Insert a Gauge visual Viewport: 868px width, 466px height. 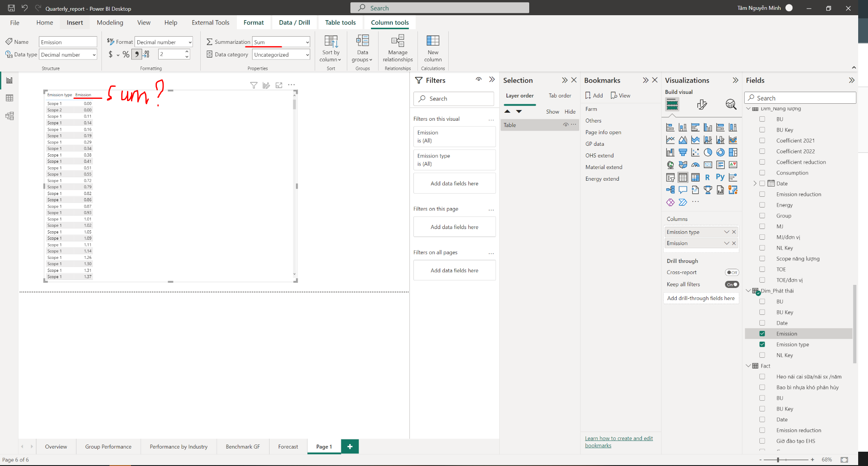(x=695, y=165)
